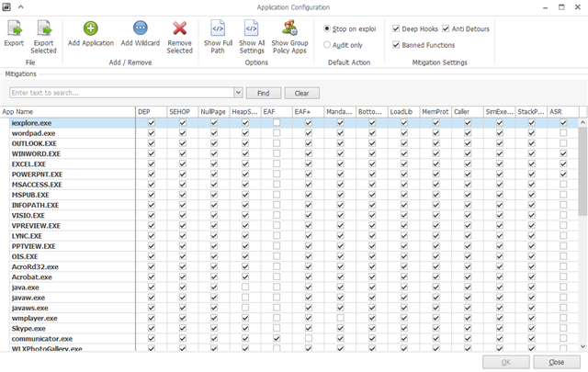Click the Caller column header
This screenshot has width=588, height=372.
click(x=468, y=112)
